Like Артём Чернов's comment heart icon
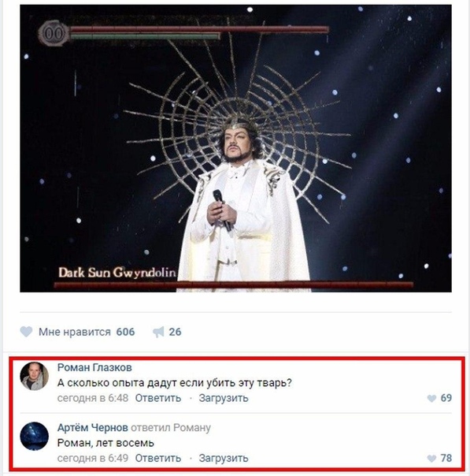Screen dimensions: 470x476 [431, 458]
